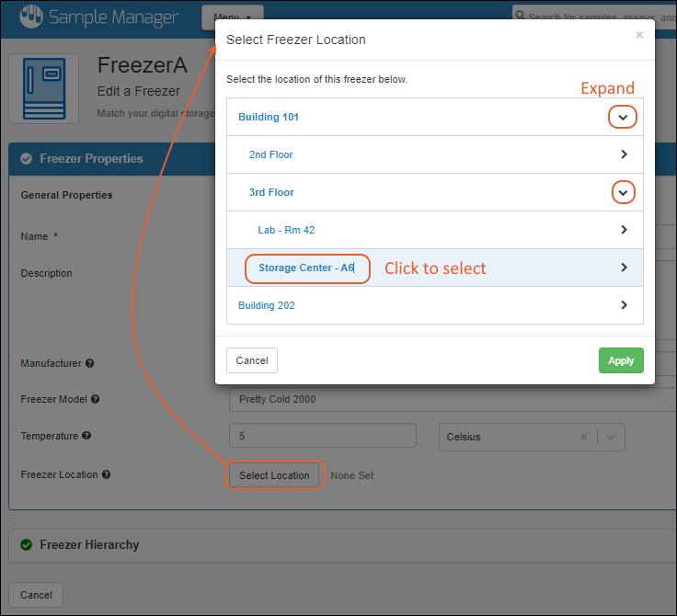The image size is (677, 616).
Task: Click the Sample Manager logo icon
Action: click(x=30, y=17)
